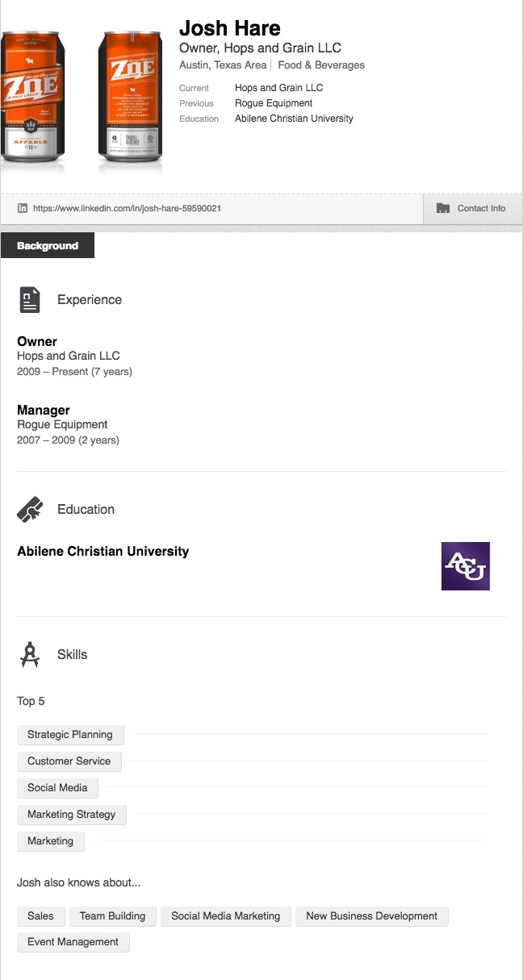Select the Strategic Planning skill tag
This screenshot has width=523, height=980.
70,735
